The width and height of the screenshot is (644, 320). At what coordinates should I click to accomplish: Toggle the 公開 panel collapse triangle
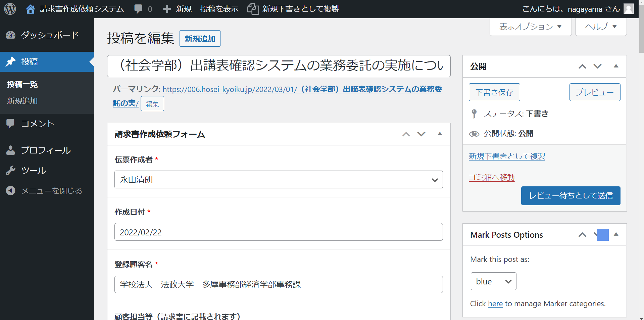[616, 66]
